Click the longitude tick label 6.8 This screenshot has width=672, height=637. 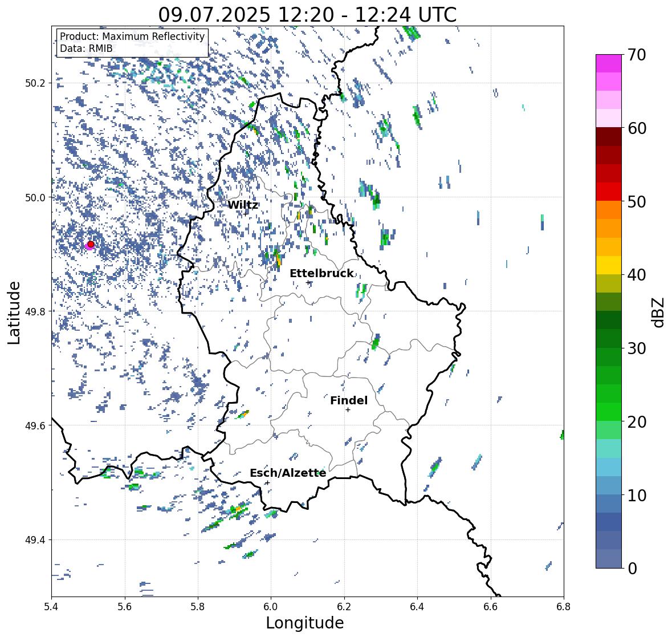564,607
